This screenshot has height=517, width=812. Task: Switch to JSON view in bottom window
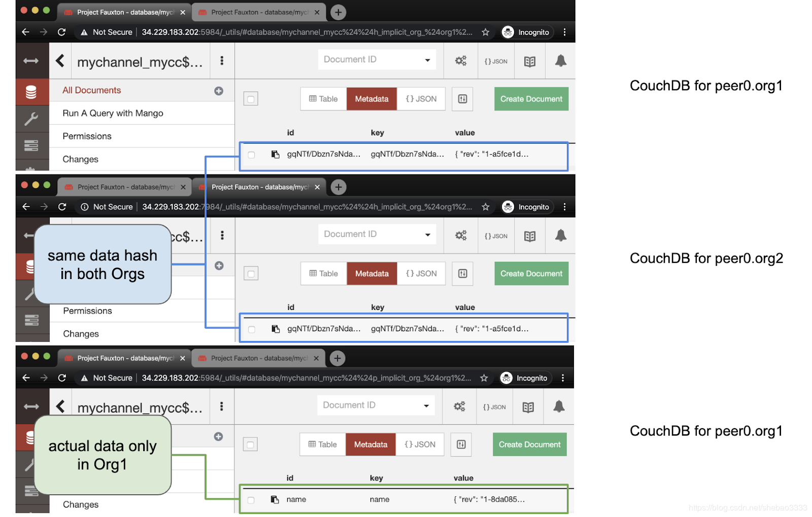(x=420, y=444)
